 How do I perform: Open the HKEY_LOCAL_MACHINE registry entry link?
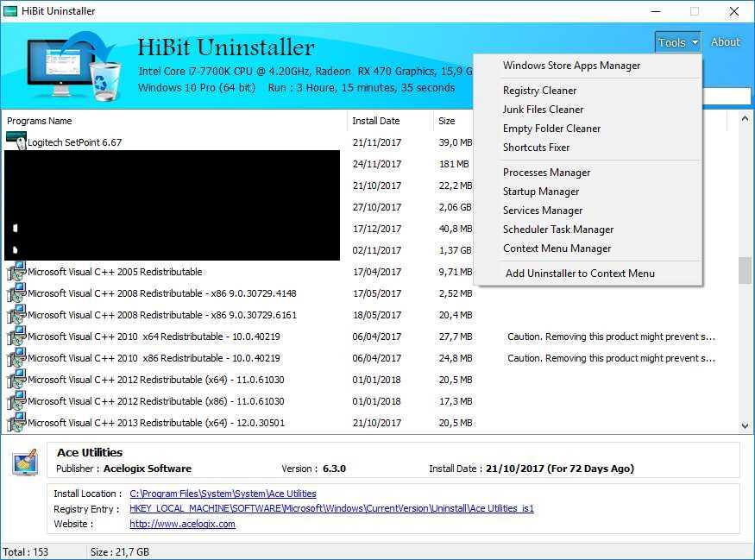tap(331, 508)
